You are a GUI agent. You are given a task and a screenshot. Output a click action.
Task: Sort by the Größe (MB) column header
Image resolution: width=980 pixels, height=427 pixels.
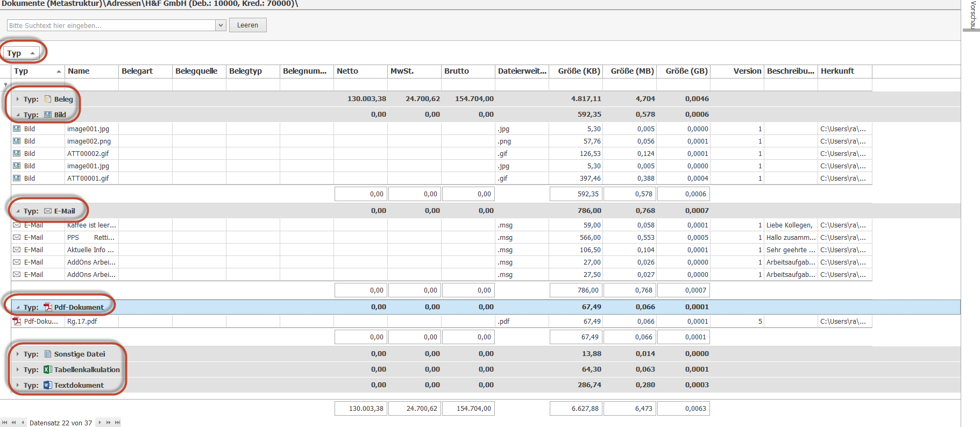pos(629,71)
